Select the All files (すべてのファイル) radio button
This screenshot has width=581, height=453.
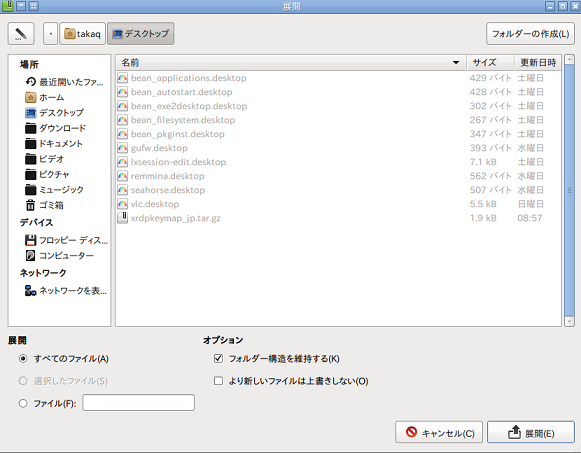pyautogui.click(x=23, y=359)
